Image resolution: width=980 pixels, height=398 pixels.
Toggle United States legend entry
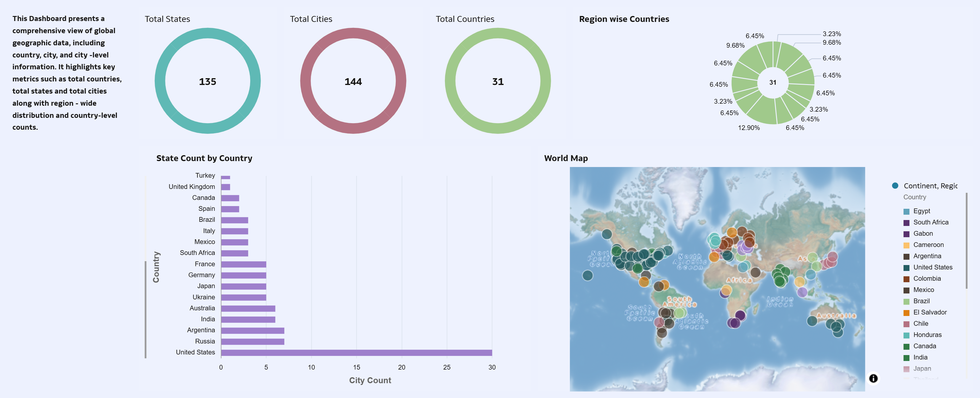coord(933,267)
